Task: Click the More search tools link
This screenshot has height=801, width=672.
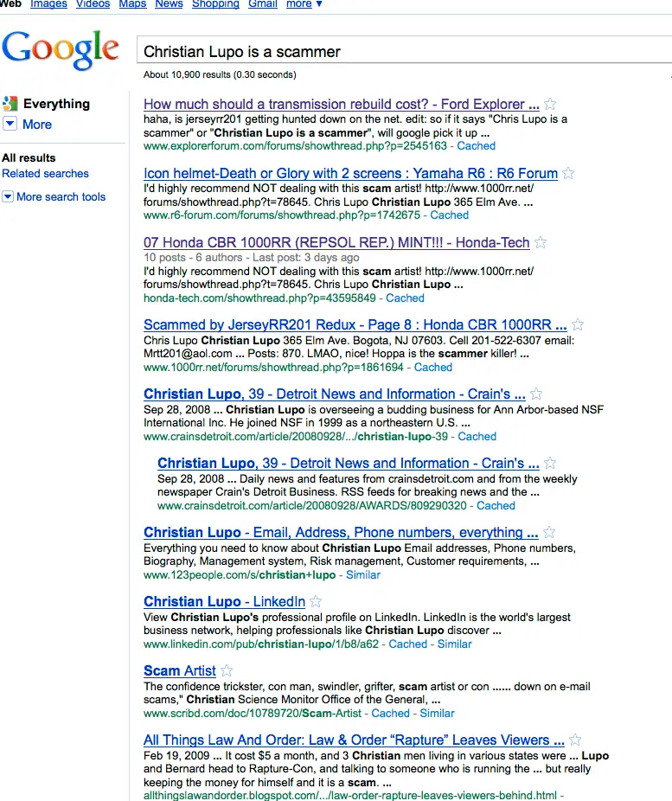Action: [x=61, y=196]
